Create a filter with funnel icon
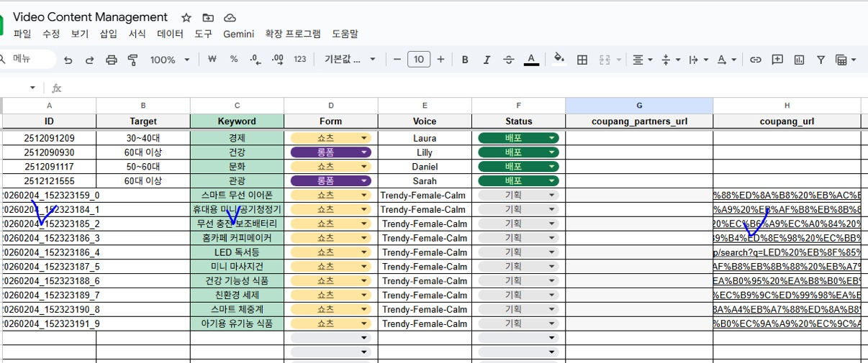 (820, 60)
